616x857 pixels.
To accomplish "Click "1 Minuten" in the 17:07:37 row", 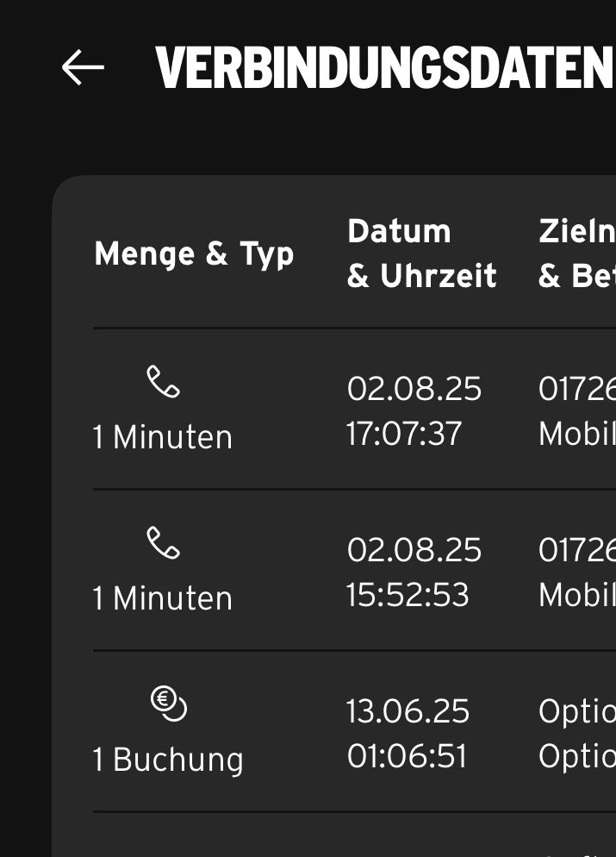I will click(163, 438).
